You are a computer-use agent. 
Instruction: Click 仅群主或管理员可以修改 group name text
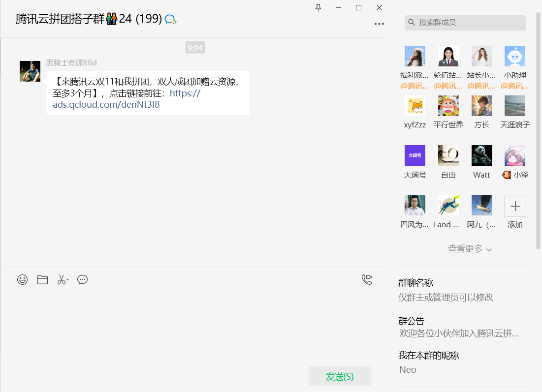(446, 298)
